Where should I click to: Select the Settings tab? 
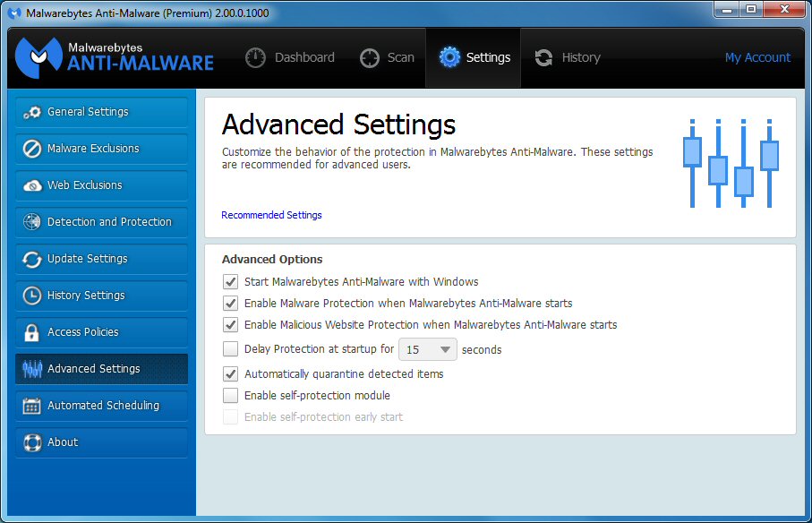coord(474,57)
